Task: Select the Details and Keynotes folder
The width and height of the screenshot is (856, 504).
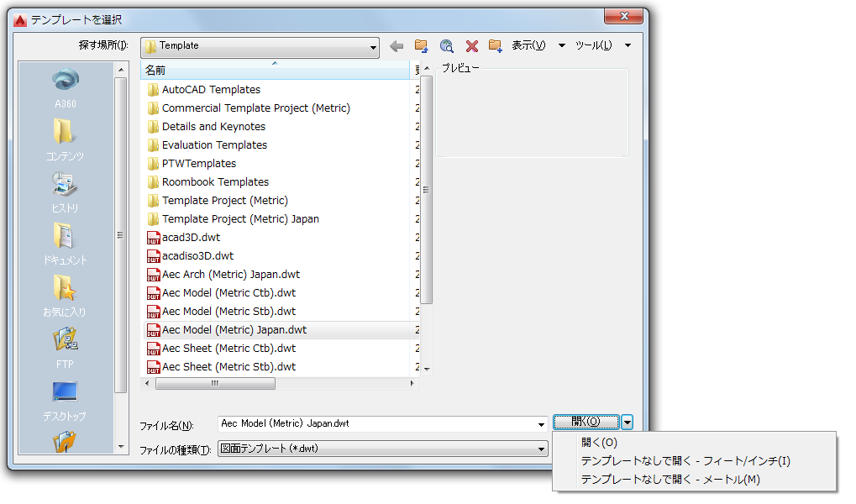Action: 213,127
